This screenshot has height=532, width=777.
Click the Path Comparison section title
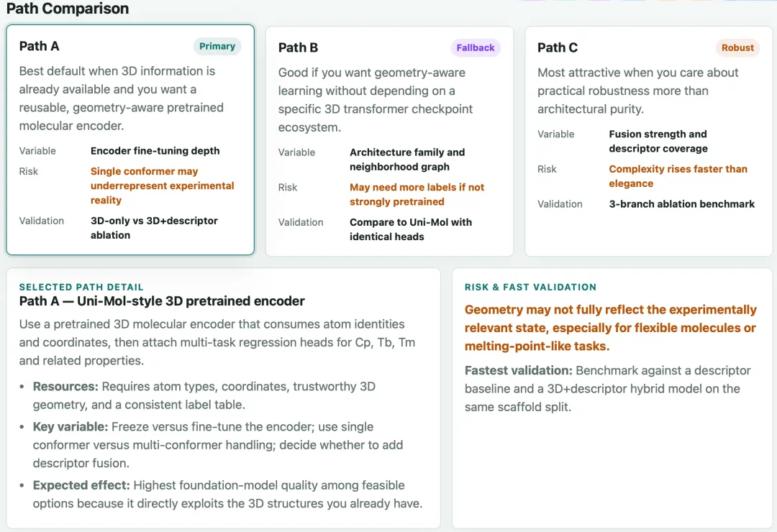(x=68, y=9)
